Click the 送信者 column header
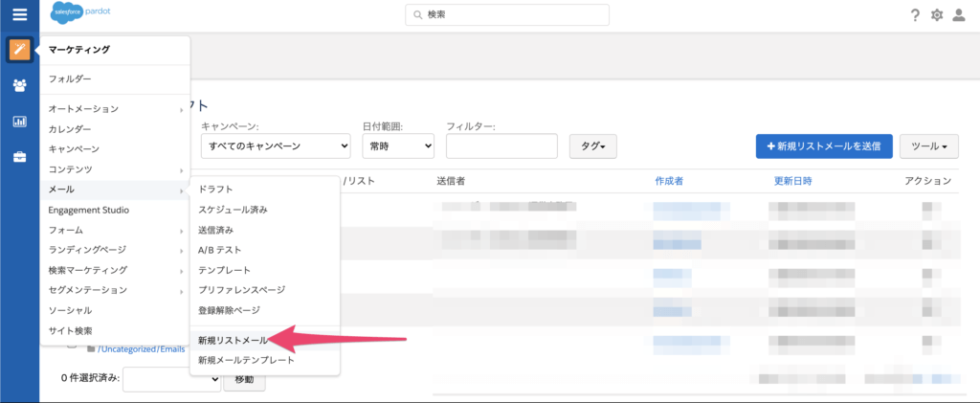 click(x=452, y=181)
